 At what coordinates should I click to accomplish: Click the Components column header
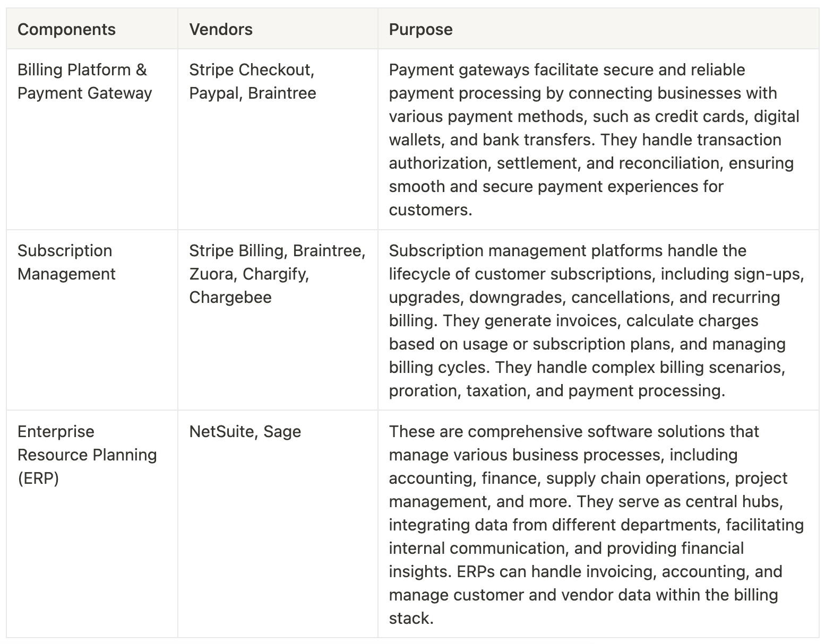coord(66,29)
